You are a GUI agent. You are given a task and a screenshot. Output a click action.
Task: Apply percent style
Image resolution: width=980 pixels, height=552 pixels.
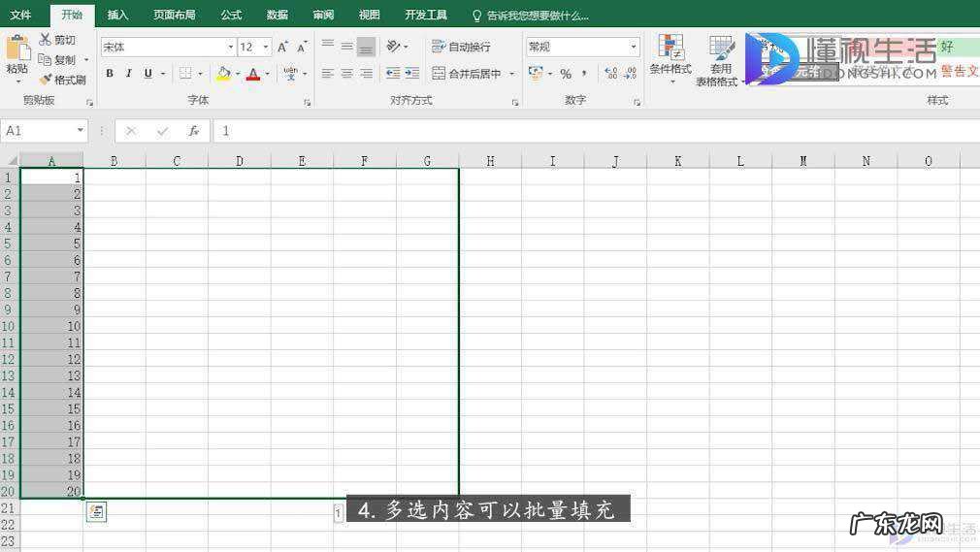pos(566,74)
